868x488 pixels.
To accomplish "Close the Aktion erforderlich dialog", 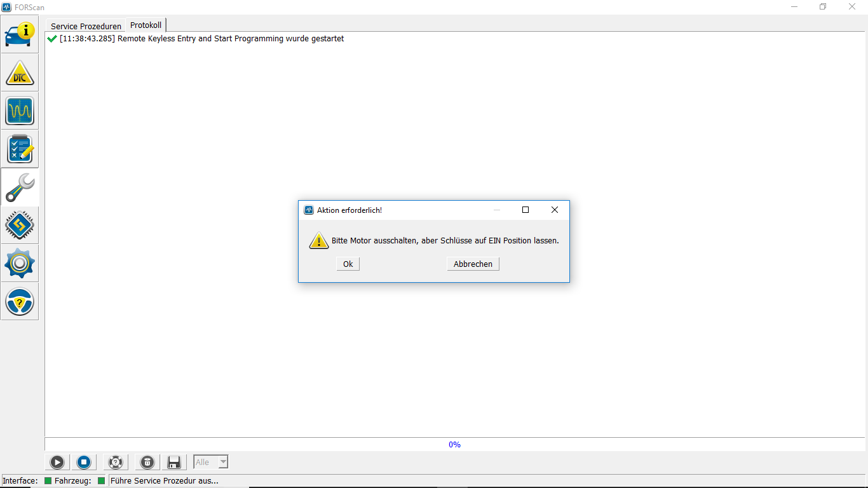I will coord(554,210).
